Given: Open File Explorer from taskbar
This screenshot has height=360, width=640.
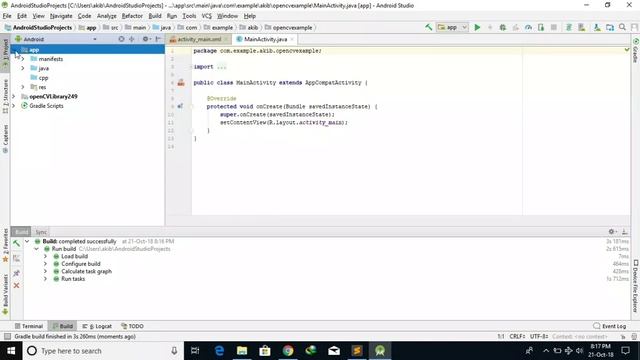Looking at the screenshot, I should click(x=242, y=351).
